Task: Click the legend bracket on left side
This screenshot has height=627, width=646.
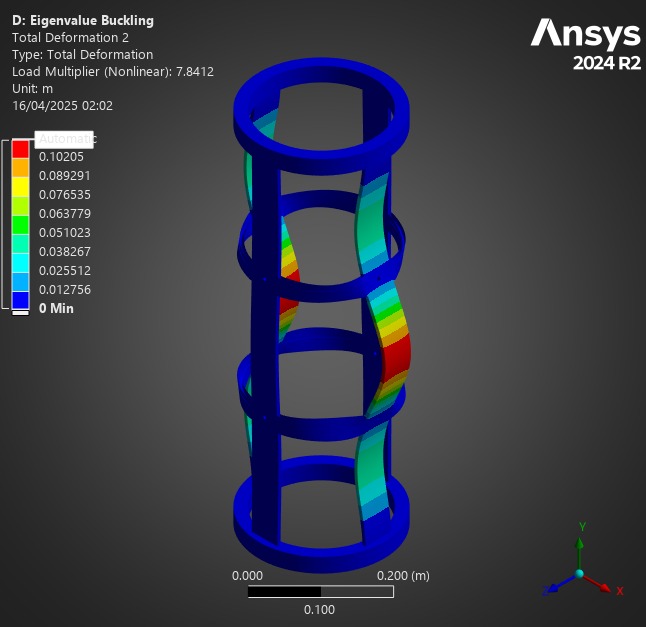Action: [x=5, y=225]
